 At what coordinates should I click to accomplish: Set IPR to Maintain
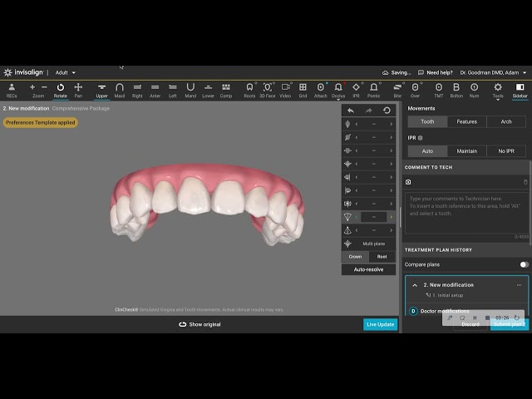467,151
